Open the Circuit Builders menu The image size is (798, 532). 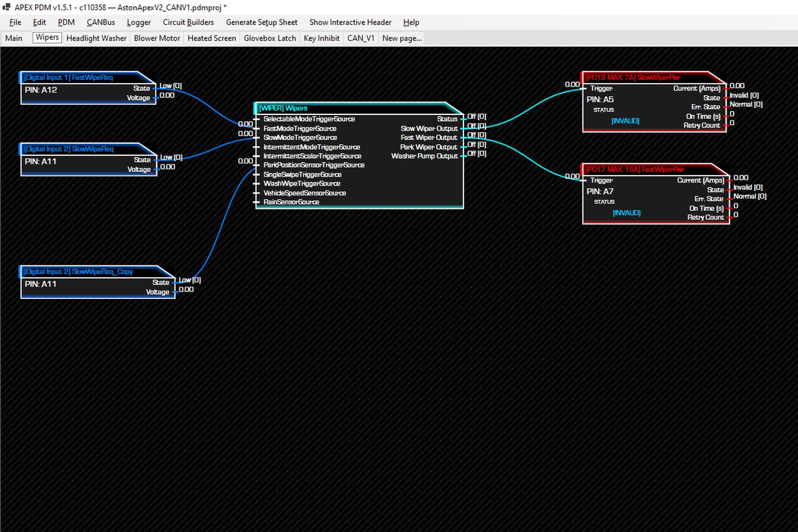click(x=188, y=22)
